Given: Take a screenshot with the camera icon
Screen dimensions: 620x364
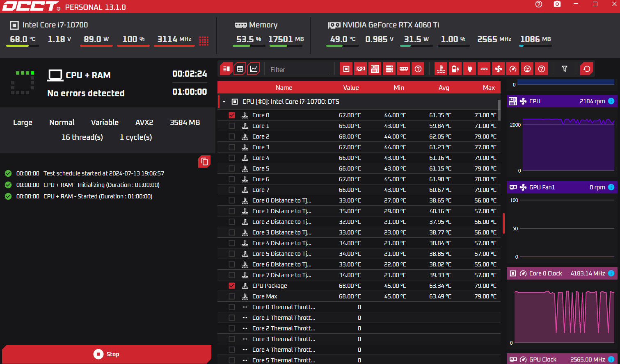Looking at the screenshot, I should tap(557, 4).
